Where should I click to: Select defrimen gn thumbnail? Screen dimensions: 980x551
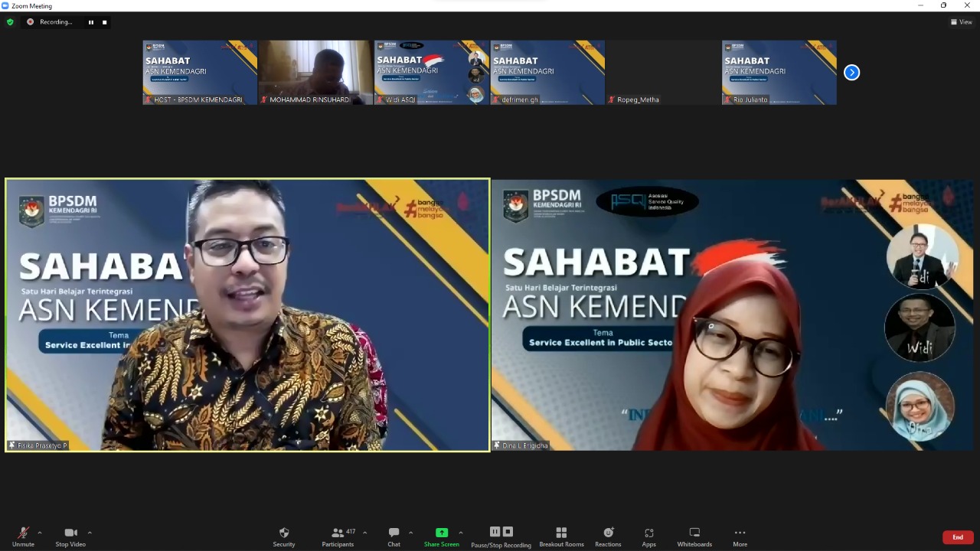pos(547,73)
